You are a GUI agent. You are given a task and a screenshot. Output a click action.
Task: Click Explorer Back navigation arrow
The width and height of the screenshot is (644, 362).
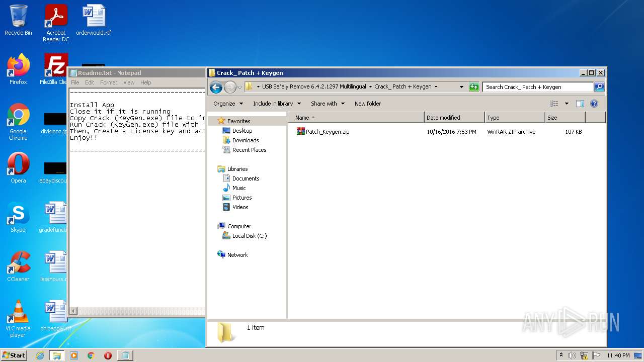(x=216, y=87)
